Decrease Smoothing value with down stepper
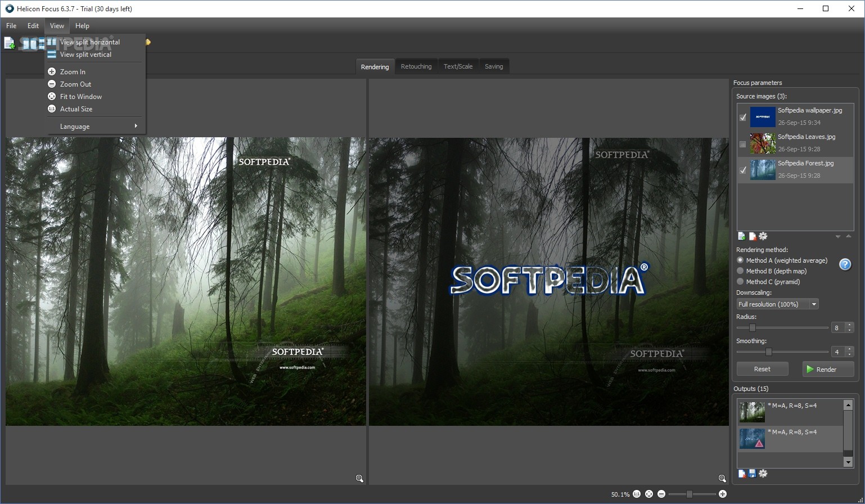Screen dimensions: 865x504 click(849, 354)
